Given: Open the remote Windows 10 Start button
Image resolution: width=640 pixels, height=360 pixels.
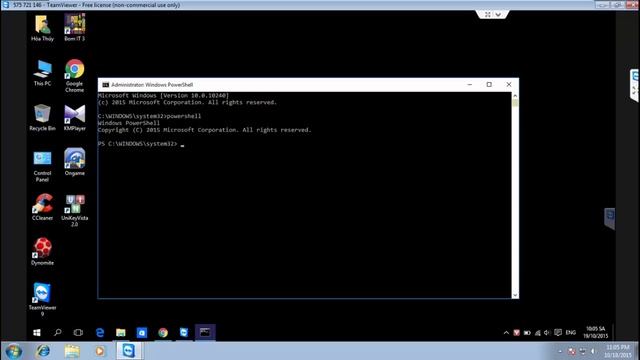Looking at the screenshot, I should coord(37,333).
